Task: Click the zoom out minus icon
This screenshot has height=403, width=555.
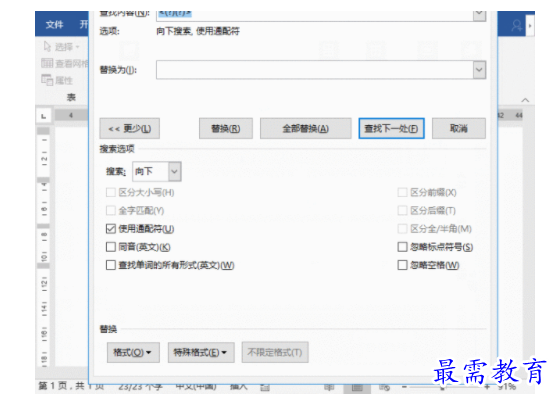Action: coord(404,387)
